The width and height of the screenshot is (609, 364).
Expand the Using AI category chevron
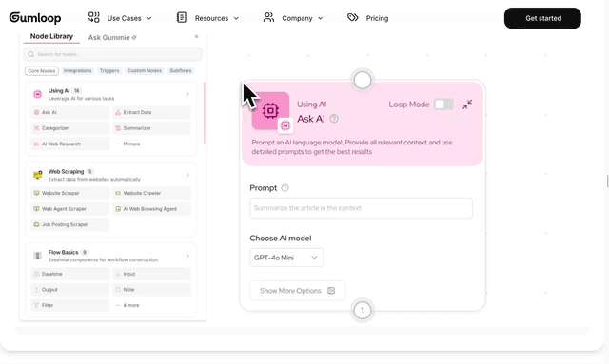pyautogui.click(x=187, y=94)
